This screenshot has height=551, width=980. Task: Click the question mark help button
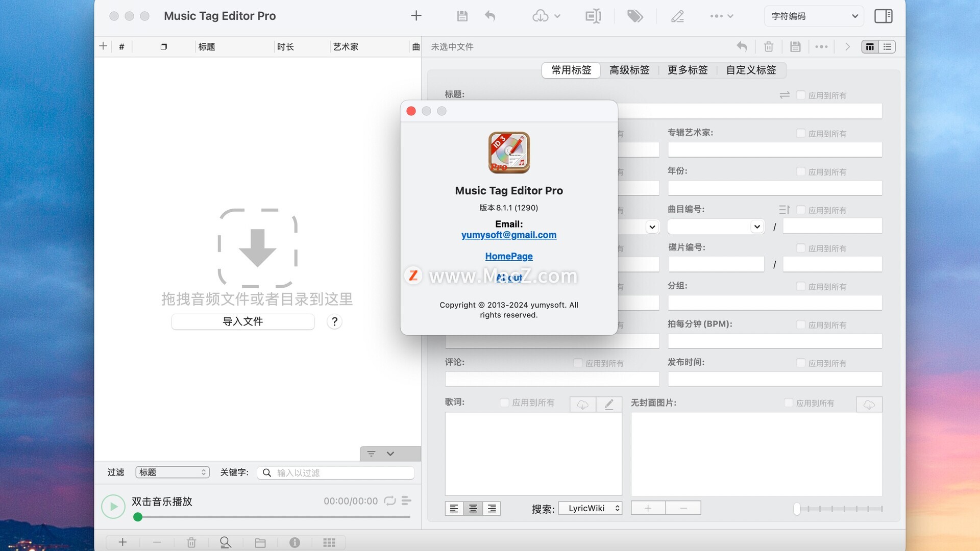coord(334,321)
